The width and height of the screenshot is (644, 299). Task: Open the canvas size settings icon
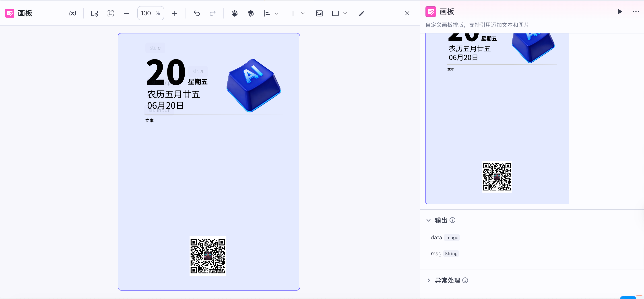(94, 13)
